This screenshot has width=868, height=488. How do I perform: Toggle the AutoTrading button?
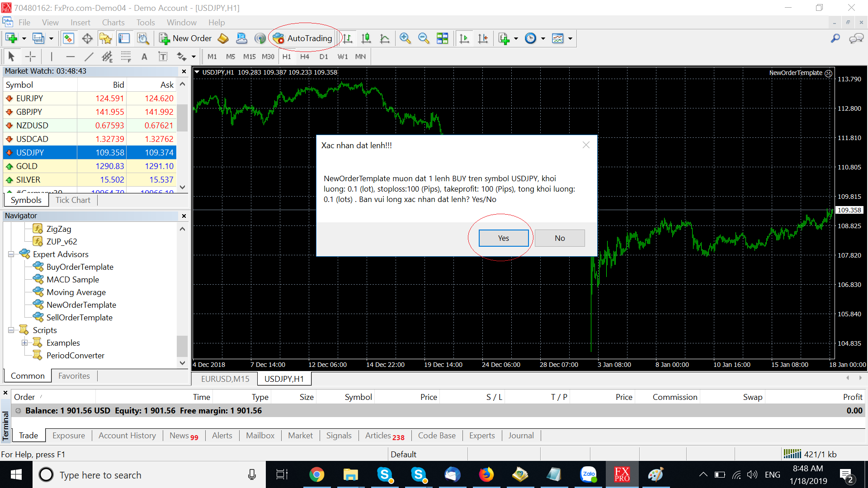click(x=303, y=38)
